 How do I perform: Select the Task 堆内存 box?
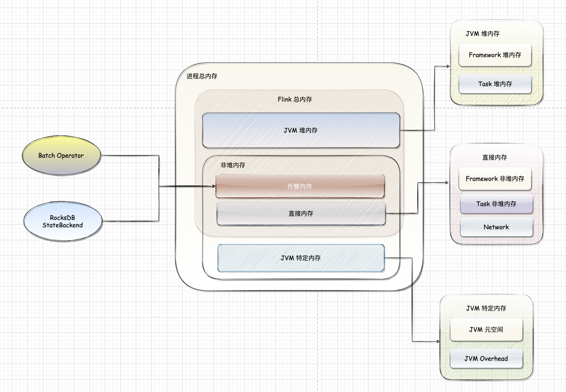(495, 84)
